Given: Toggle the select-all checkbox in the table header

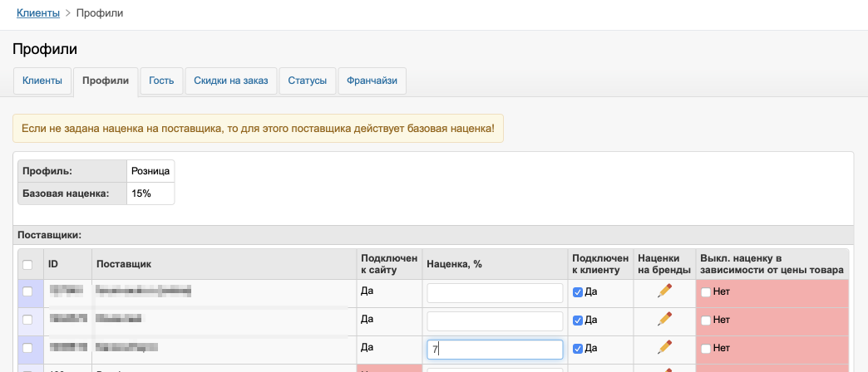Looking at the screenshot, I should point(27,265).
